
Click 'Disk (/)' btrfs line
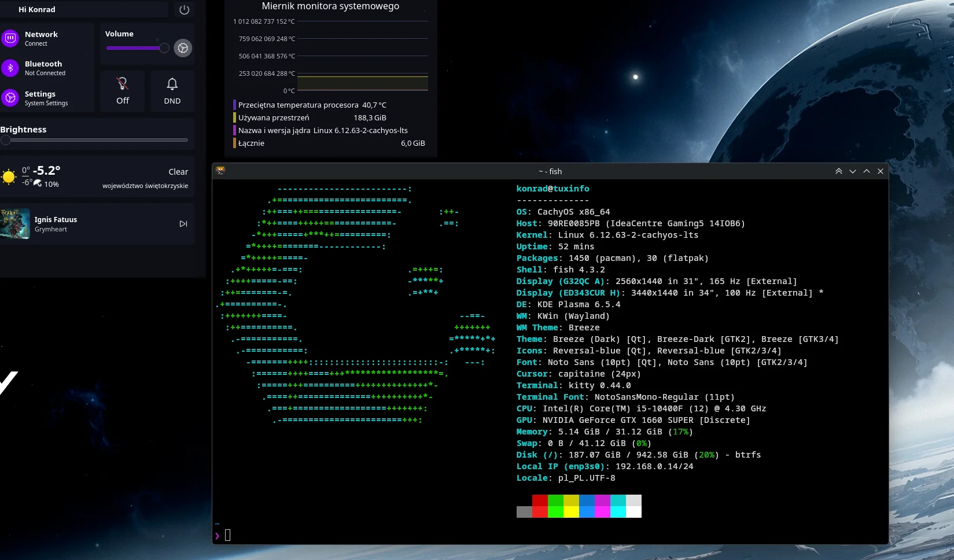point(639,455)
